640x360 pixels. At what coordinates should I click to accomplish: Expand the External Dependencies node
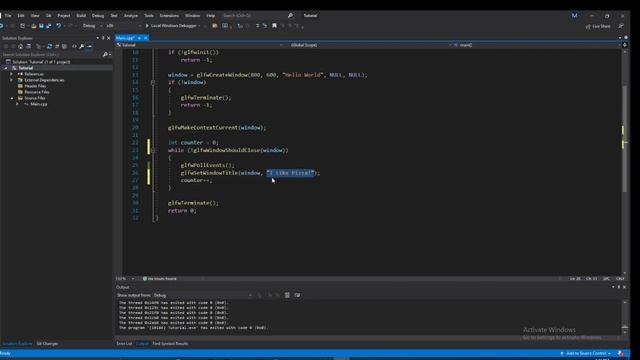pyautogui.click(x=11, y=80)
